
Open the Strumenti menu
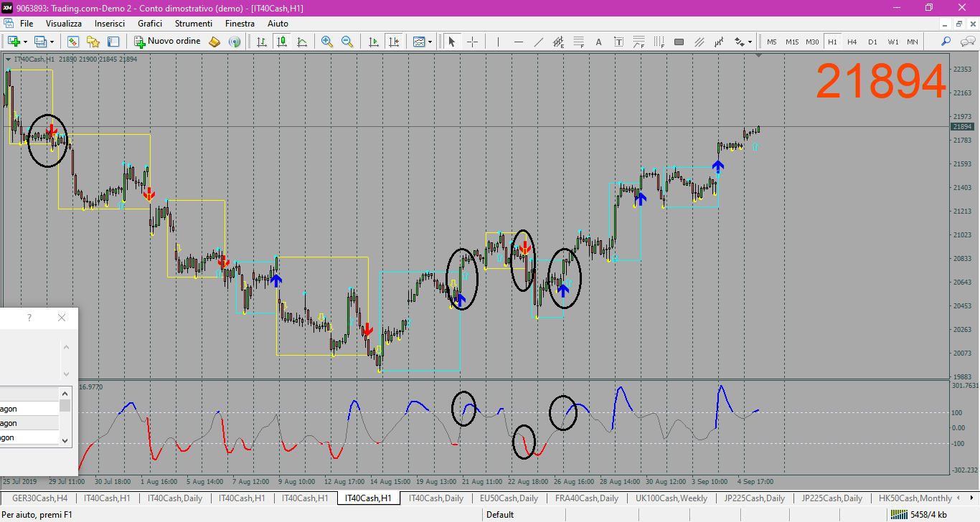[194, 24]
